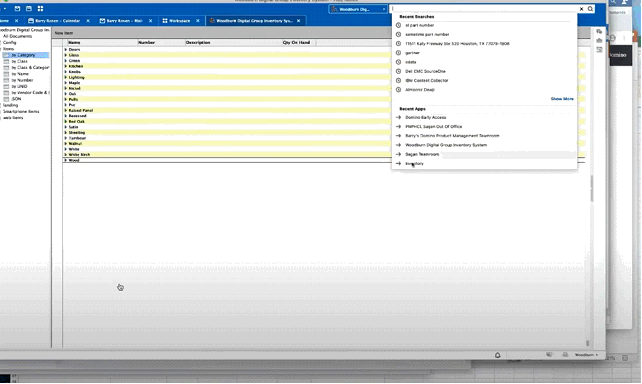Click the New Item action button
Viewport: 642px width, 384px height.
point(64,33)
